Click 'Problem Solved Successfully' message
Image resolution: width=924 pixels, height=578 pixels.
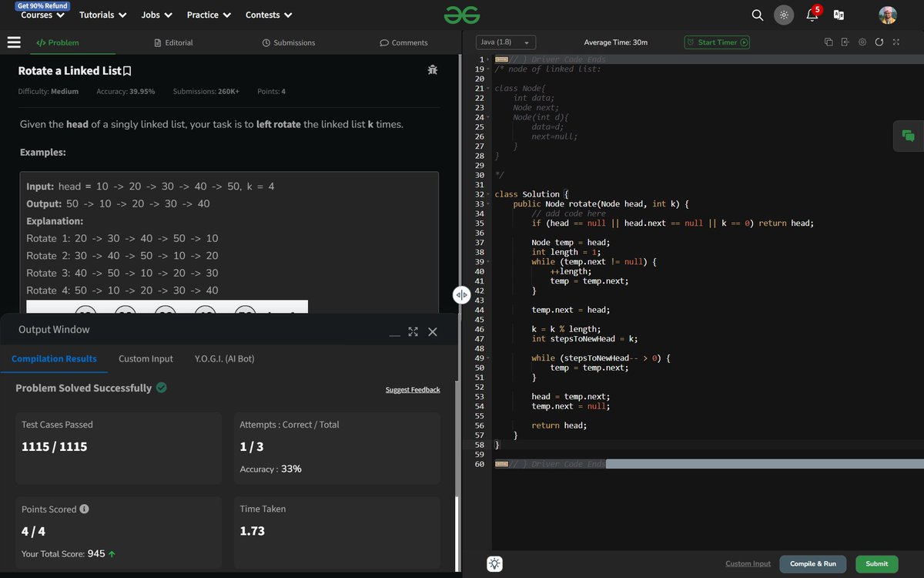(x=91, y=388)
